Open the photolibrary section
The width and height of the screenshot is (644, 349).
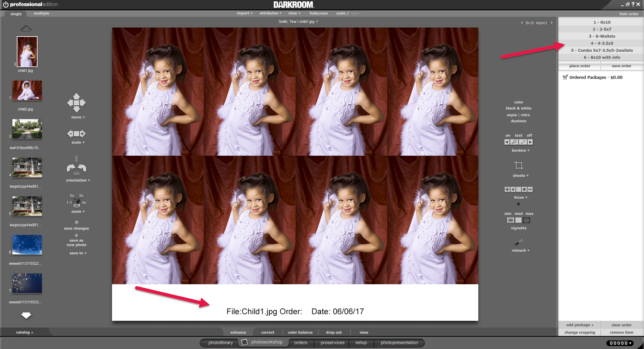[220, 343]
